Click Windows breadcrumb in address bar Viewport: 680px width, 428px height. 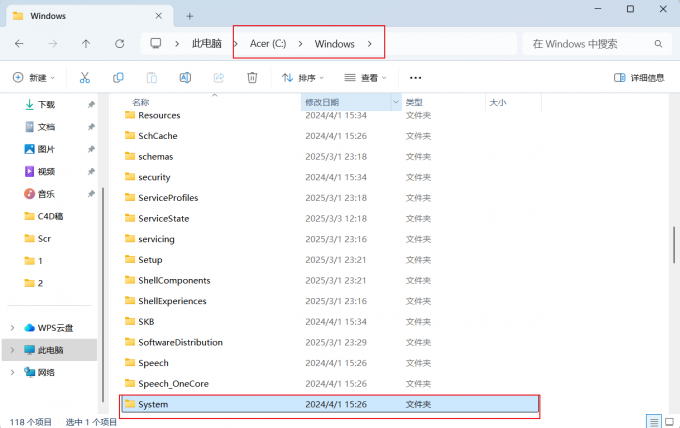click(x=334, y=44)
